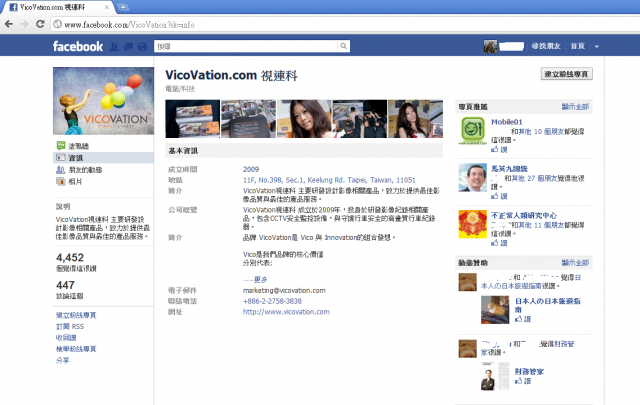
Task: Click the 首頁 header link
Action: (x=578, y=46)
